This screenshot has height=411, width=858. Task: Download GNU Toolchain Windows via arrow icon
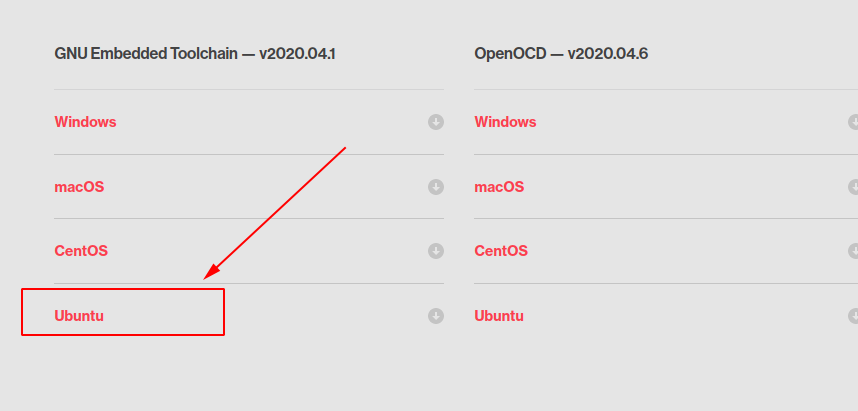(x=436, y=122)
